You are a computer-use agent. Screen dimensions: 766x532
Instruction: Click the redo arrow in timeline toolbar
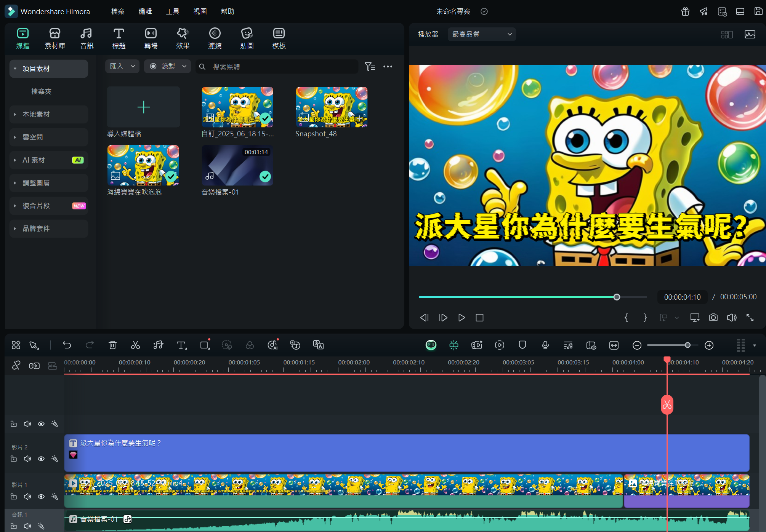pos(90,345)
